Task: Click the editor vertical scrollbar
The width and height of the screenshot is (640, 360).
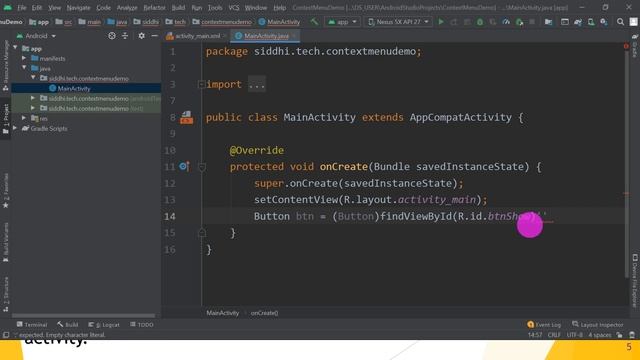Action: point(626,163)
